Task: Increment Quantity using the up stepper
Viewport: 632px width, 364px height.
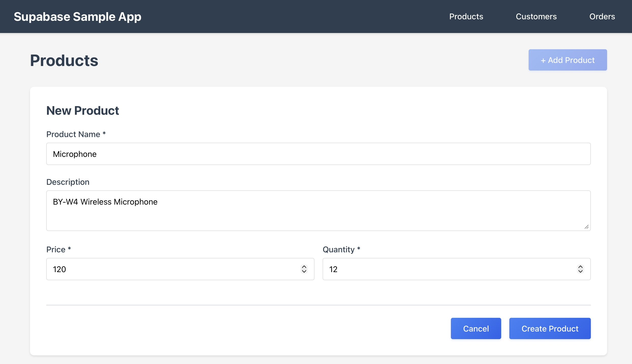Action: [580, 267]
